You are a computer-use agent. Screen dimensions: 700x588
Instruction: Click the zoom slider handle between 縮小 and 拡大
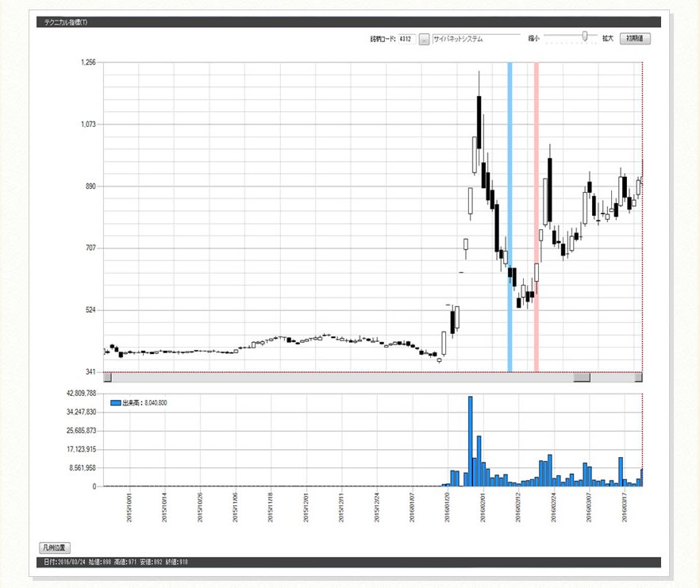click(x=585, y=36)
